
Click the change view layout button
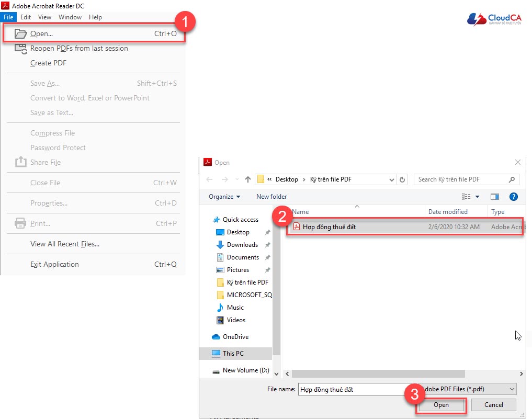click(x=466, y=197)
